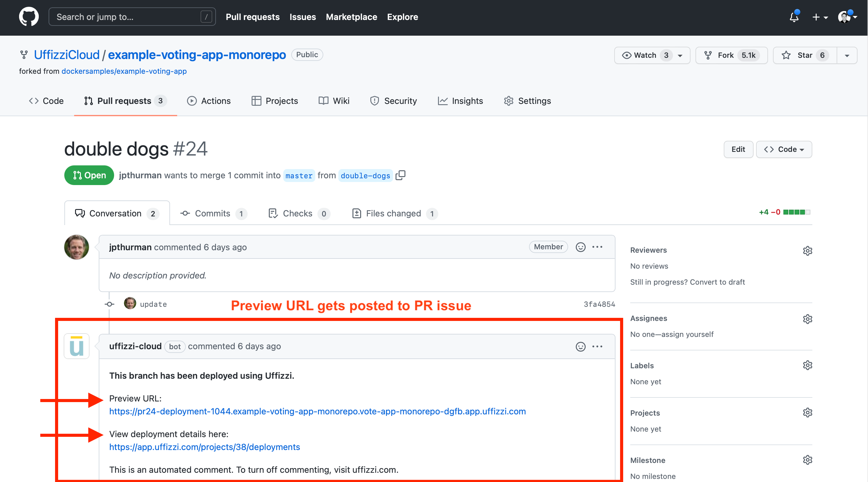This screenshot has height=482, width=868.
Task: Star the repository
Action: coord(805,55)
